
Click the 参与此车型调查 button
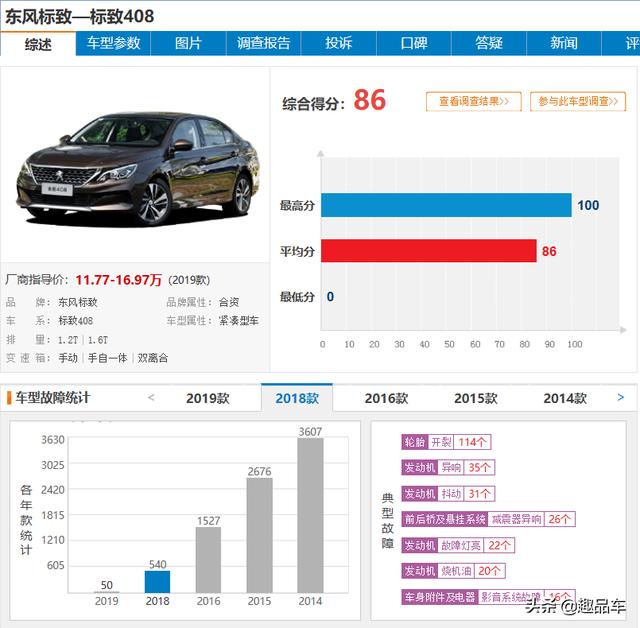[x=578, y=101]
